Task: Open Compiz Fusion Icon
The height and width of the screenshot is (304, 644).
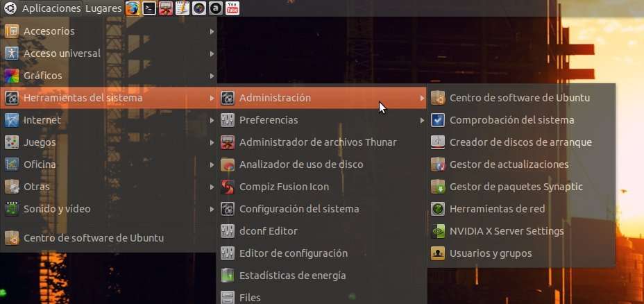Action: coord(284,187)
